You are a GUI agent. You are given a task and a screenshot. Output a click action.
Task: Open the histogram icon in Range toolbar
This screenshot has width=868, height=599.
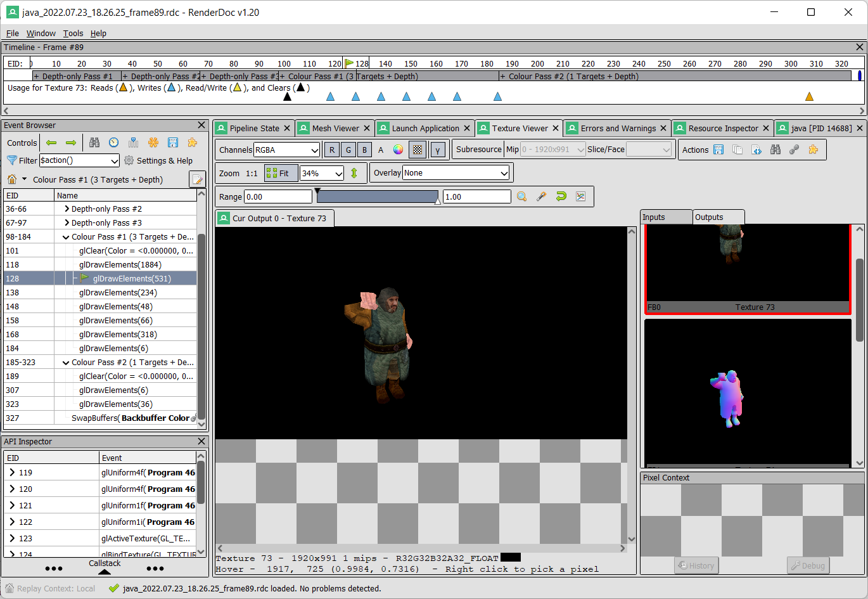click(580, 196)
